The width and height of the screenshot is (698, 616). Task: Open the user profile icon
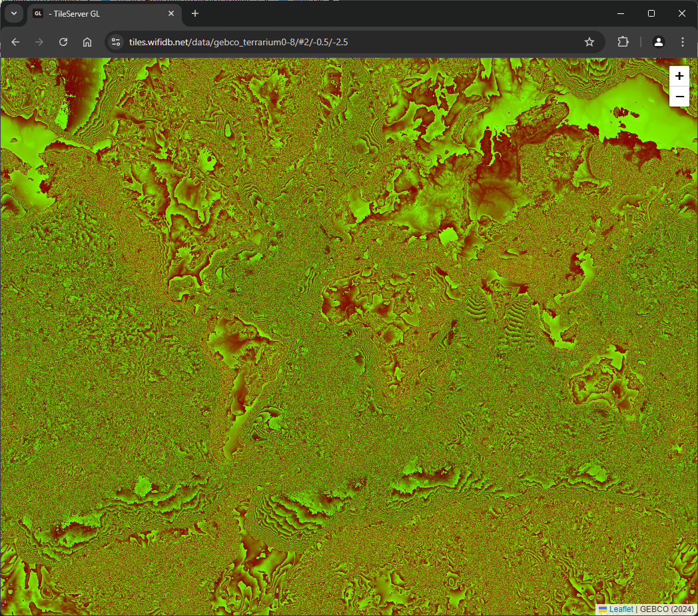pyautogui.click(x=658, y=42)
